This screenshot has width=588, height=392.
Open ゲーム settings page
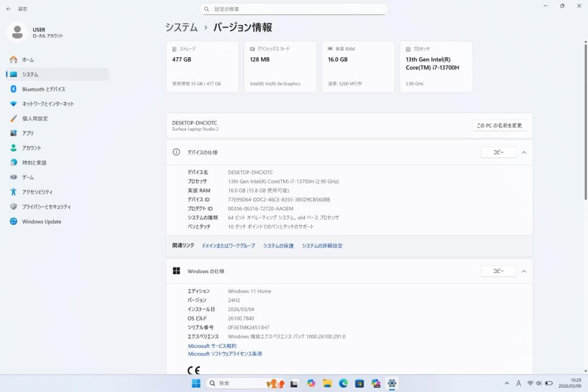point(57,177)
